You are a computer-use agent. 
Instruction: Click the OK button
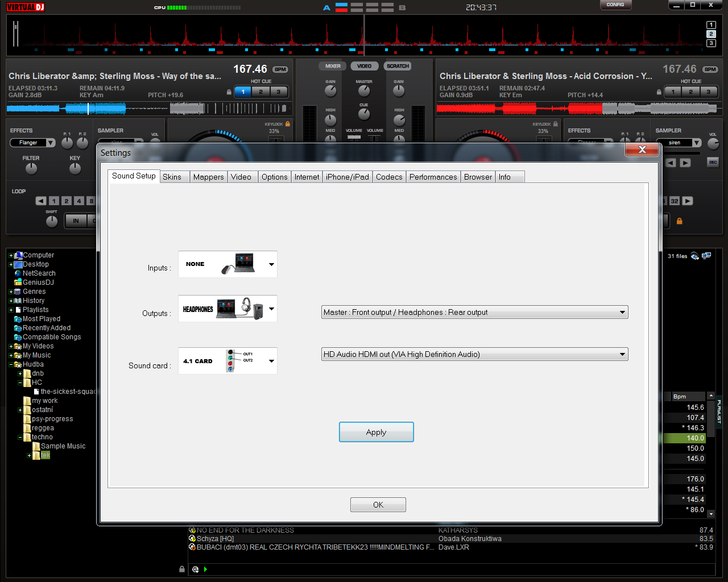(378, 505)
